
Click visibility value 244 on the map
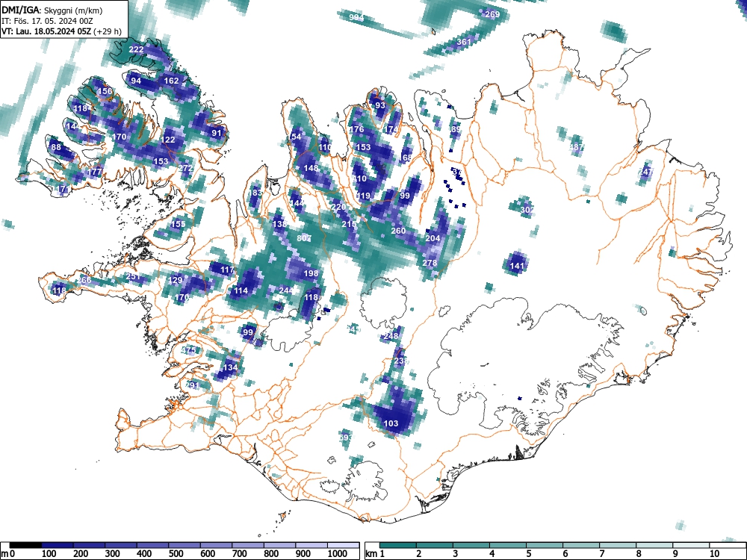coord(286,290)
